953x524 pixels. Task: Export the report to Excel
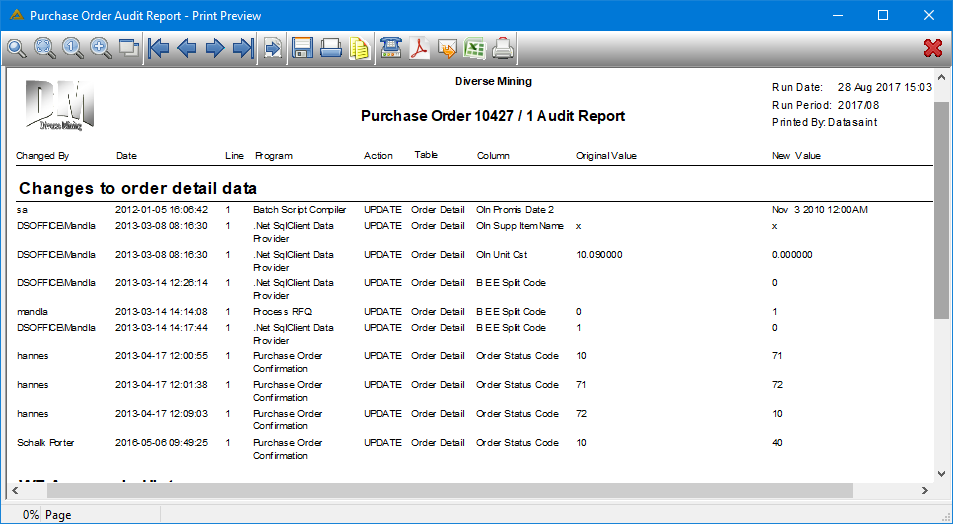click(x=475, y=49)
